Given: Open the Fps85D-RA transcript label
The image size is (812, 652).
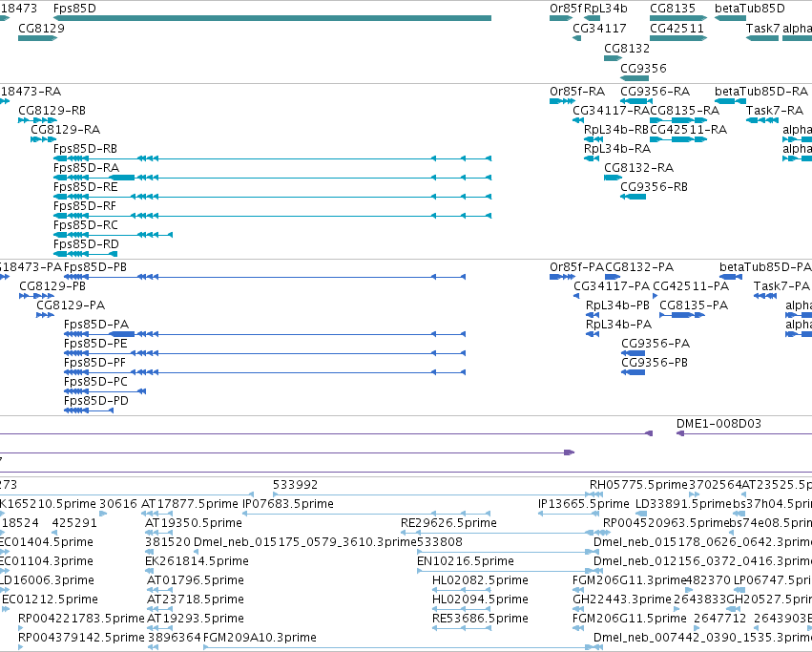Looking at the screenshot, I should click(86, 168).
